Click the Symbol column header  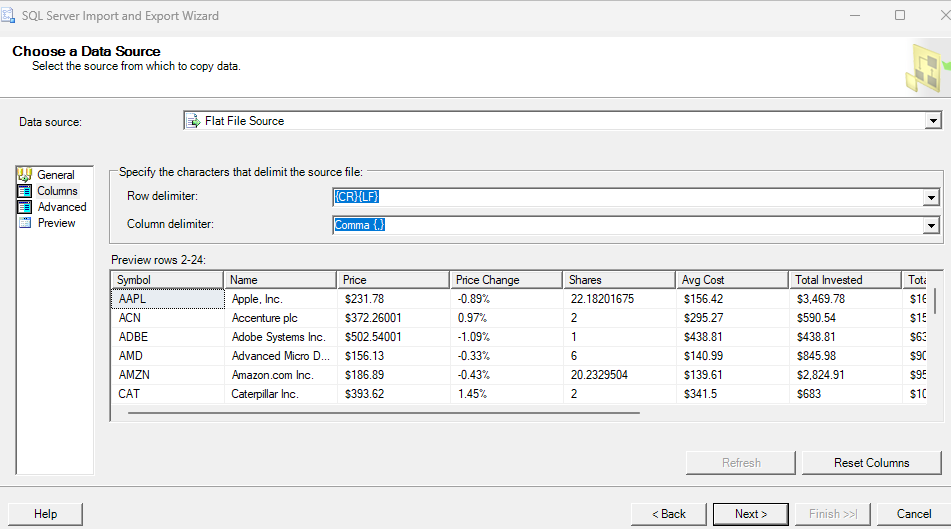coord(167,280)
